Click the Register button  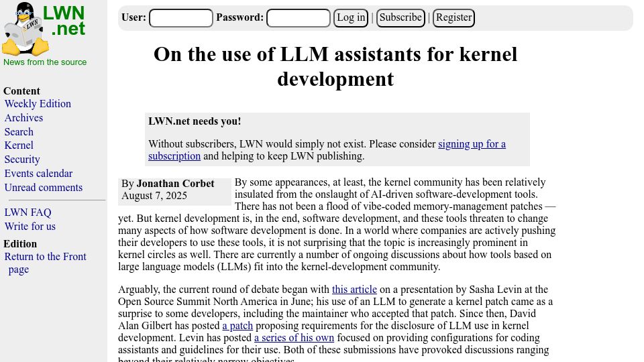coord(454,18)
